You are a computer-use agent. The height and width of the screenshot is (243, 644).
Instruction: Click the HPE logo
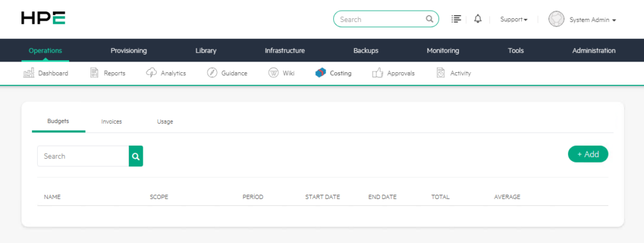(x=43, y=18)
